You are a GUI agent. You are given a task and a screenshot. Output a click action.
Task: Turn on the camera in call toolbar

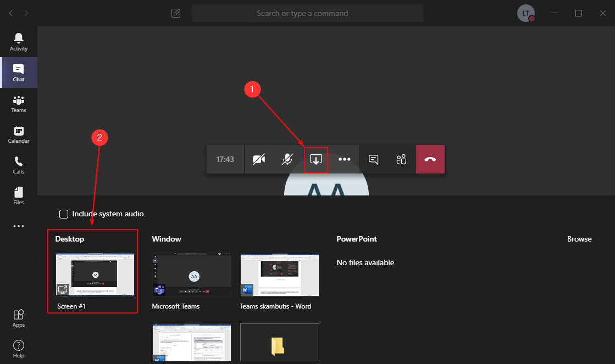click(259, 159)
